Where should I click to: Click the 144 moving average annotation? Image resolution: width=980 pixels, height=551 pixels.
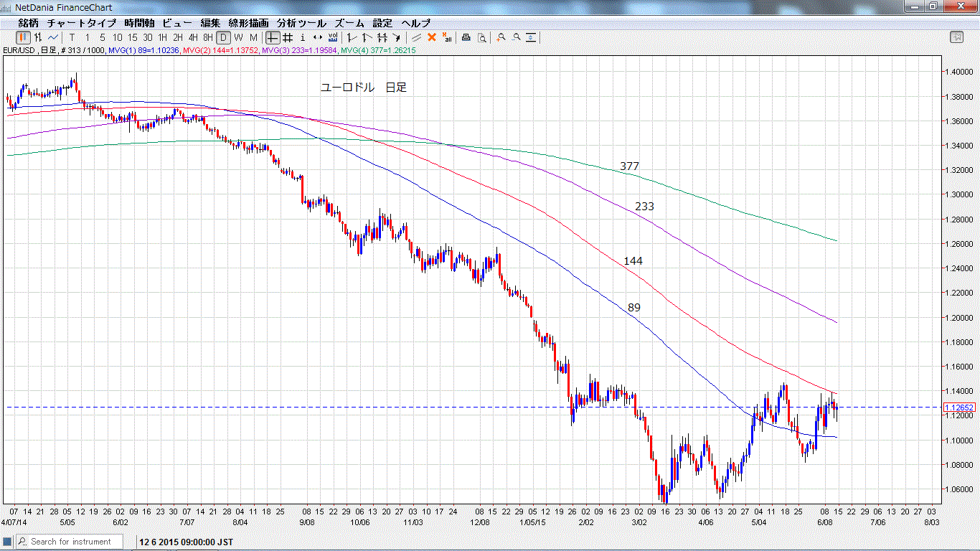point(633,261)
